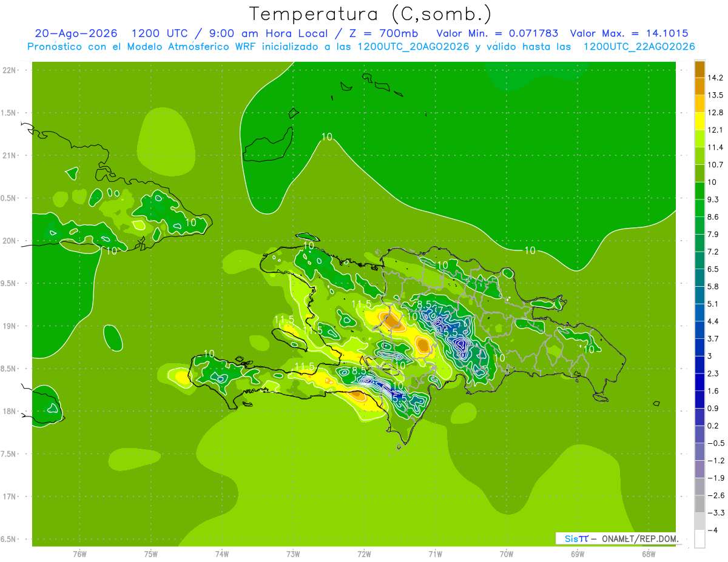Screen dimensions: 728x562
Task: Click the '13.5' label on the color legend
Action: [x=716, y=95]
